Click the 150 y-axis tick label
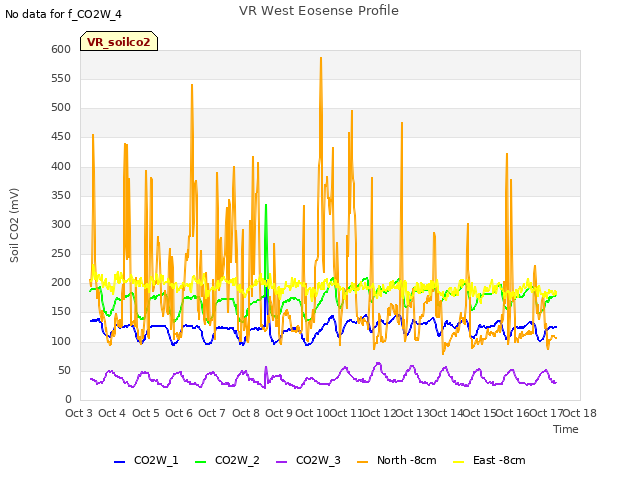The width and height of the screenshot is (640, 480). coord(61,312)
